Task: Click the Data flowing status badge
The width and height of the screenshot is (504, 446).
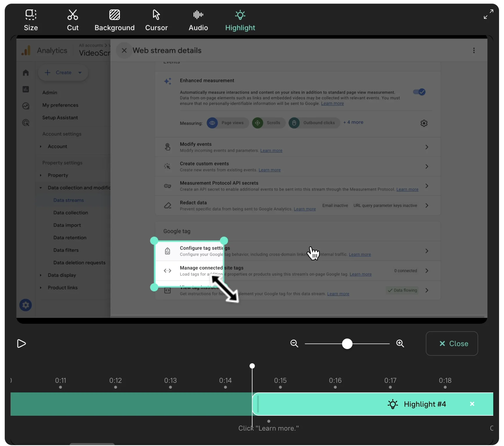Action: click(x=402, y=290)
